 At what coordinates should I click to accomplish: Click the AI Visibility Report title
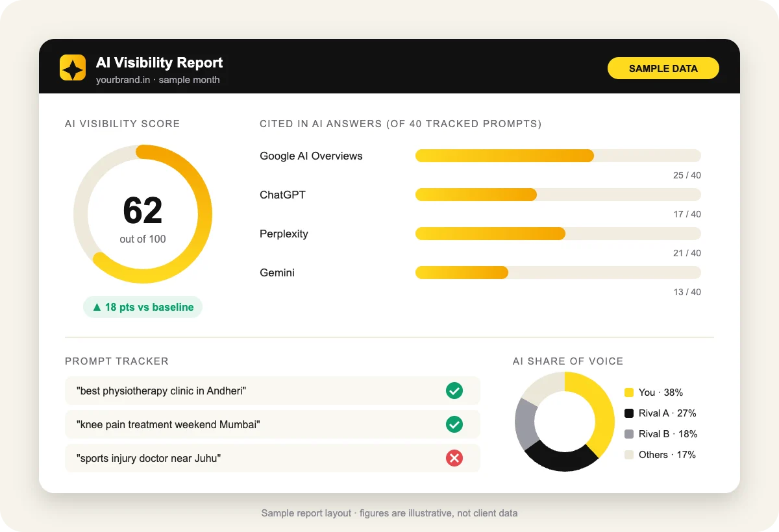tap(159, 62)
